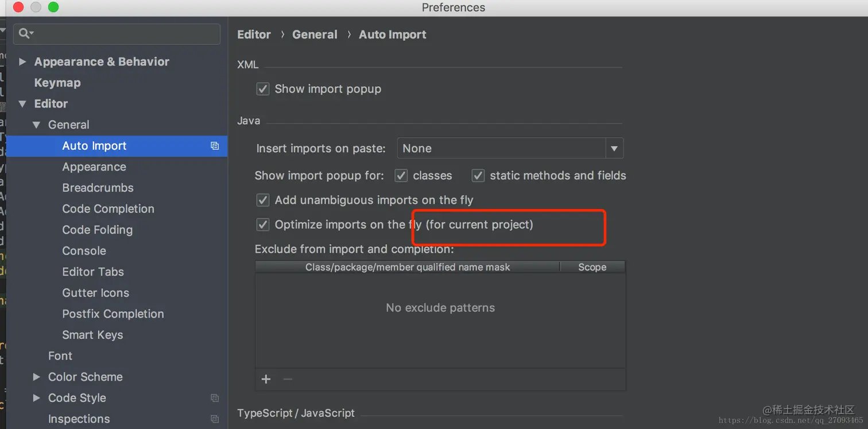The width and height of the screenshot is (868, 429).
Task: Click the minus remove pattern icon
Action: pos(288,379)
